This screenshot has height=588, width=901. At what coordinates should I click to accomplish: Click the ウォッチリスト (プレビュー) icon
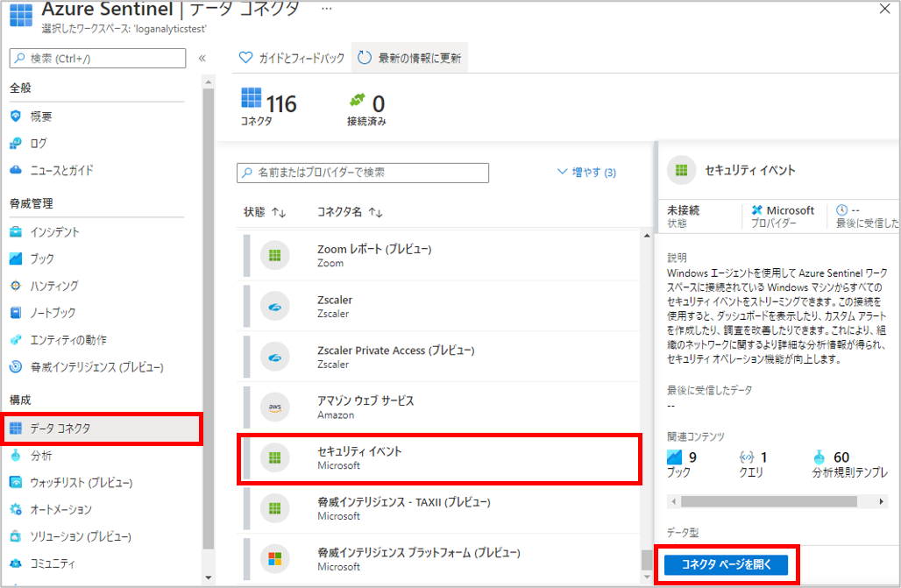pyautogui.click(x=16, y=482)
